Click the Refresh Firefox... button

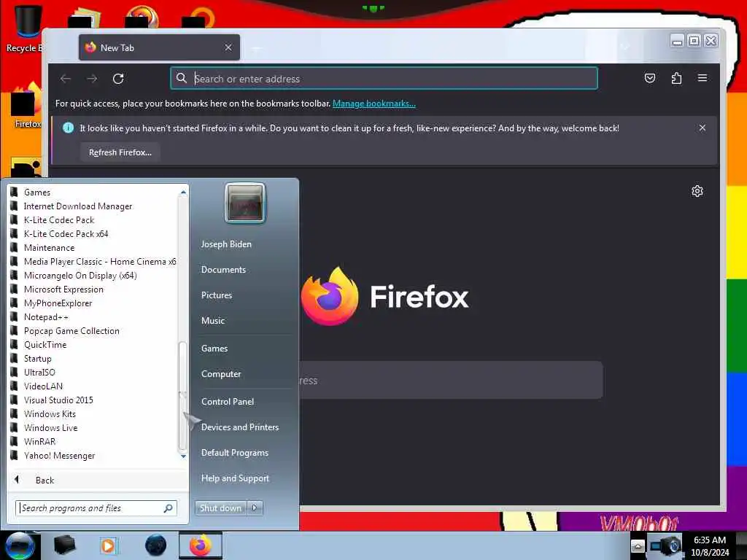(x=120, y=152)
